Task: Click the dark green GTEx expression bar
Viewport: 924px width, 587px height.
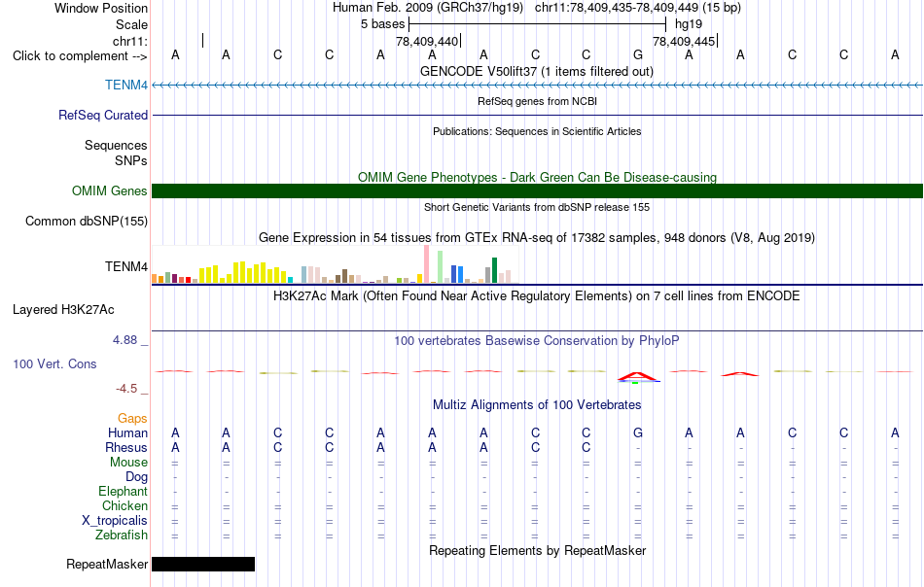Action: [494, 270]
